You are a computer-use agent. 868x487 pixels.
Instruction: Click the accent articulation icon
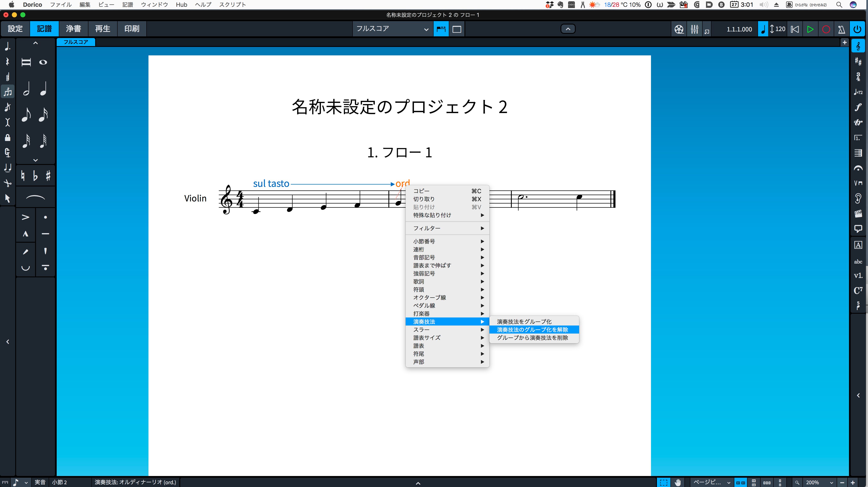click(x=26, y=217)
